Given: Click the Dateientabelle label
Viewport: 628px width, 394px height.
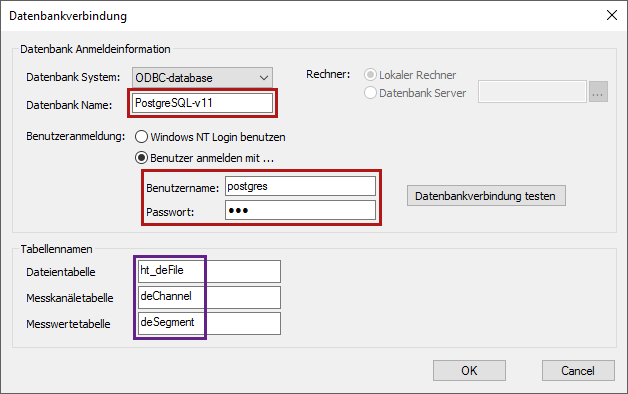Looking at the screenshot, I should pyautogui.click(x=61, y=272).
